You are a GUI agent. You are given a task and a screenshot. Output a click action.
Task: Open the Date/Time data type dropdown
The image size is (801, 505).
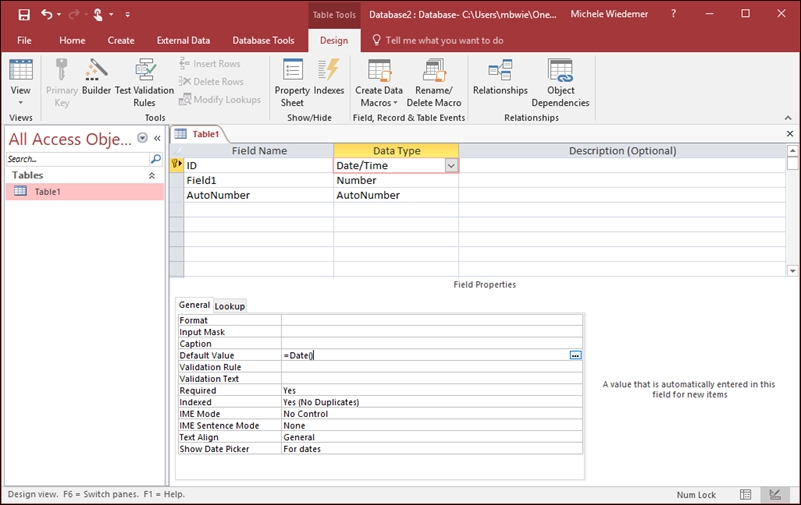[451, 165]
